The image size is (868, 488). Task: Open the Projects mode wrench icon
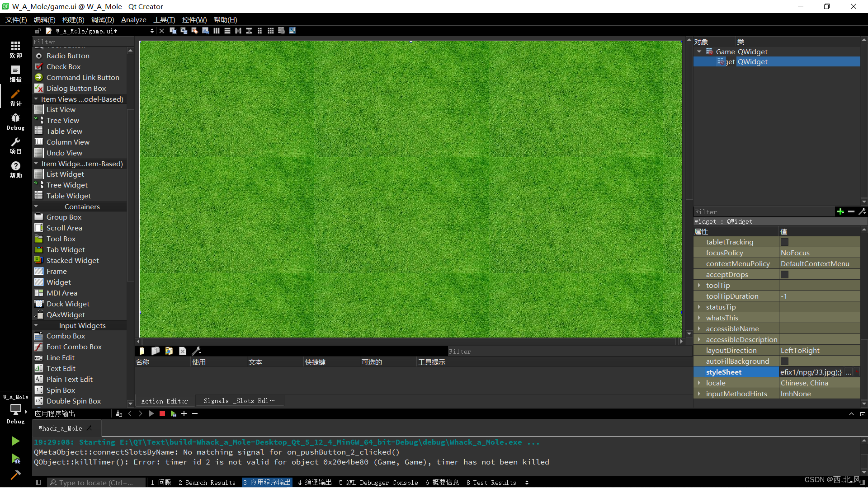click(15, 145)
